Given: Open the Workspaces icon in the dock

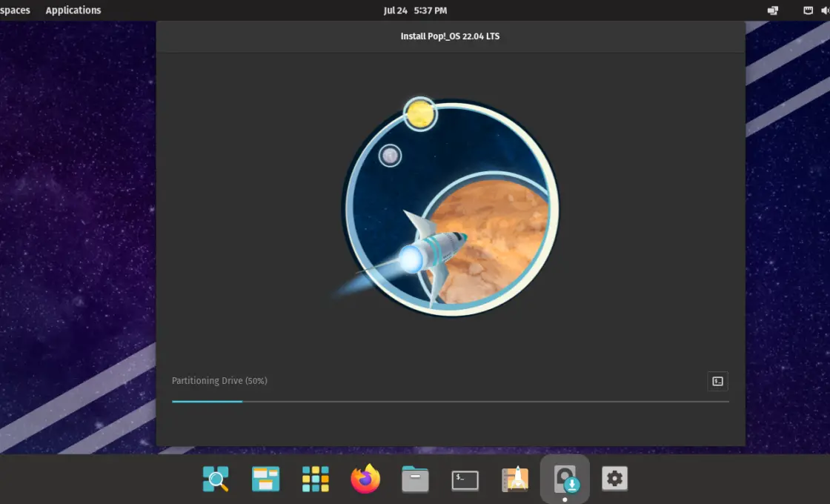Looking at the screenshot, I should (266, 479).
